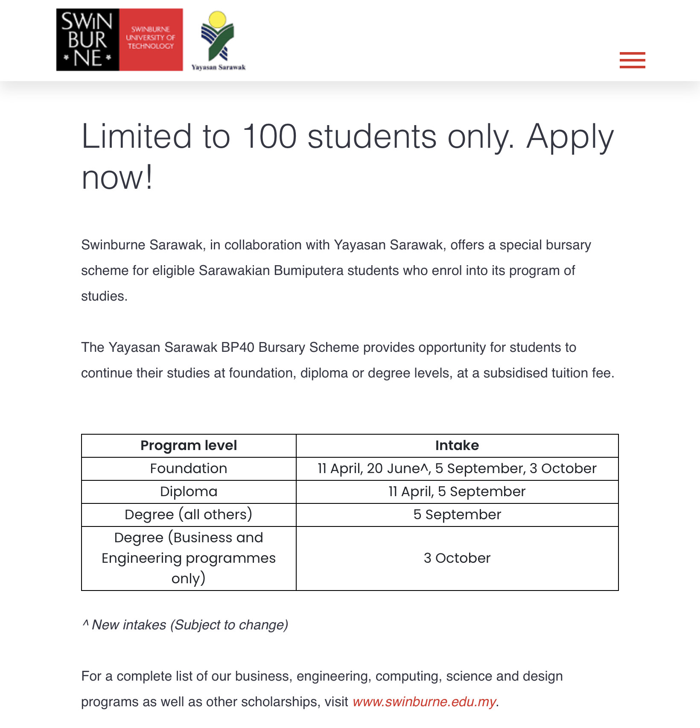
Task: Click the Business and Engineering degree cell
Action: pyautogui.click(x=188, y=558)
